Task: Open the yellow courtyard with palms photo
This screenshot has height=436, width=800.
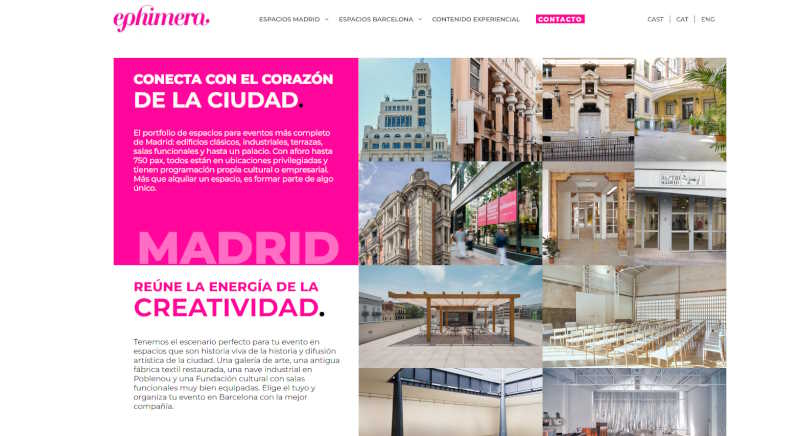Action: [x=680, y=110]
